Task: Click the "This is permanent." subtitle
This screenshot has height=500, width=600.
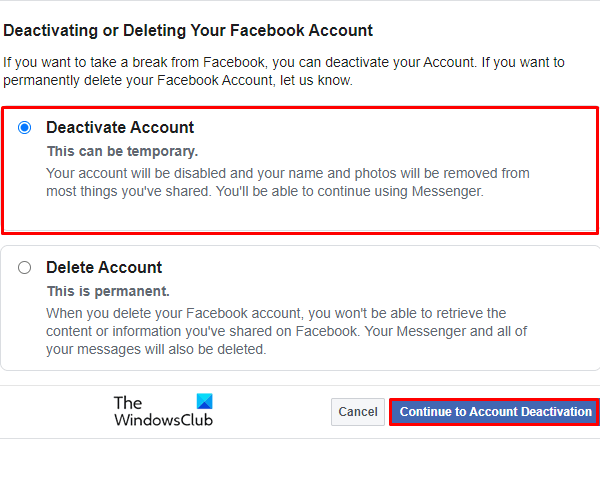Action: (x=108, y=292)
